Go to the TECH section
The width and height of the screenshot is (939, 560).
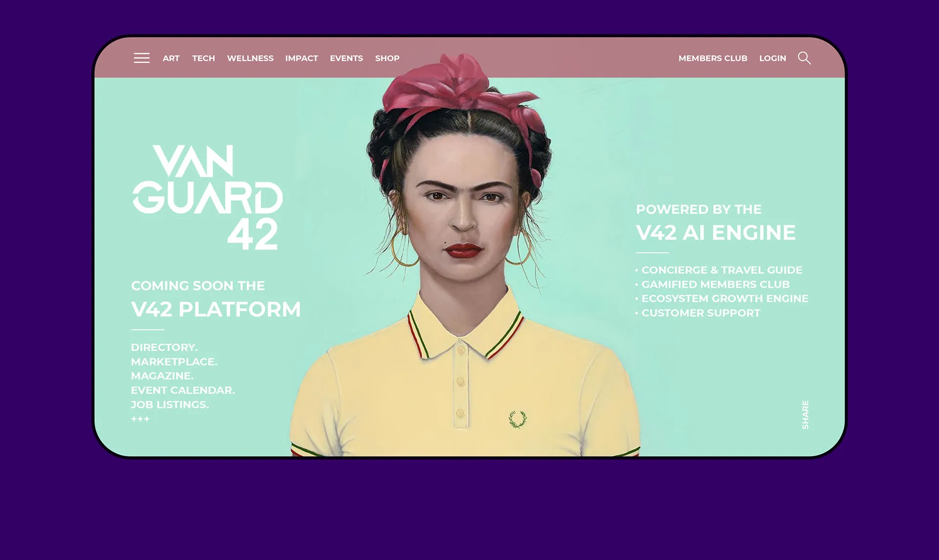click(x=203, y=58)
